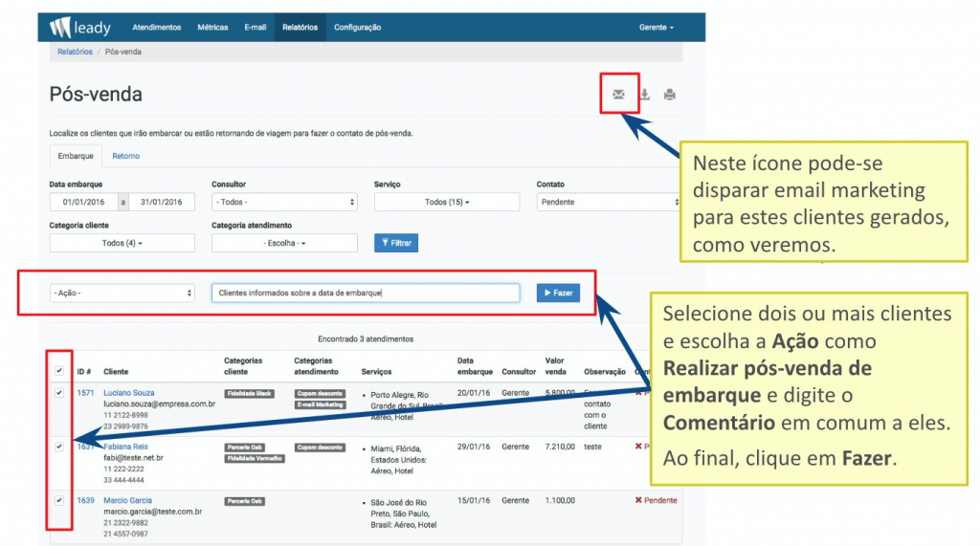Image resolution: width=980 pixels, height=546 pixels.
Task: Click the Pós-venda breadcrumb text
Action: [123, 52]
